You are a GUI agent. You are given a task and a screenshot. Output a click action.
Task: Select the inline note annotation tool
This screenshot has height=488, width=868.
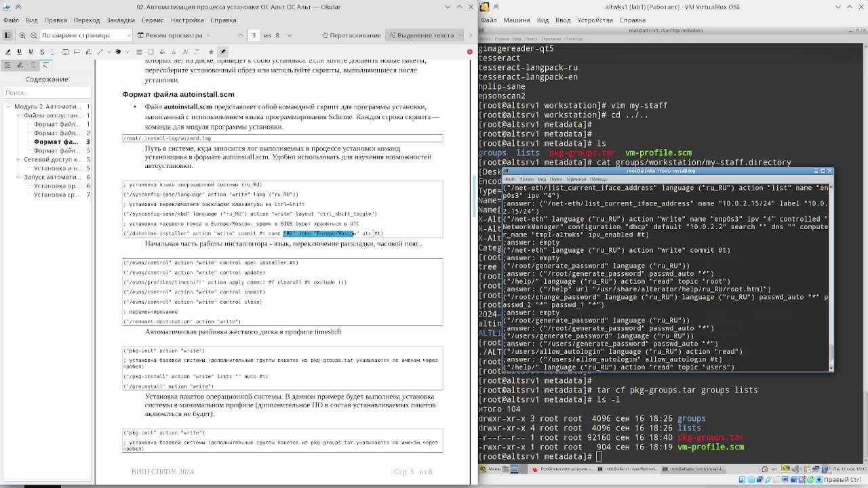click(66, 52)
